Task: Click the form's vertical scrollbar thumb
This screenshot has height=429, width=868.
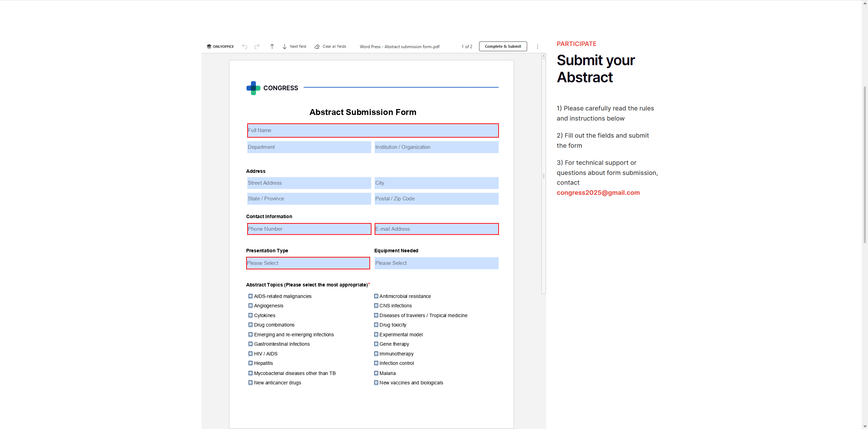Action: click(x=544, y=176)
